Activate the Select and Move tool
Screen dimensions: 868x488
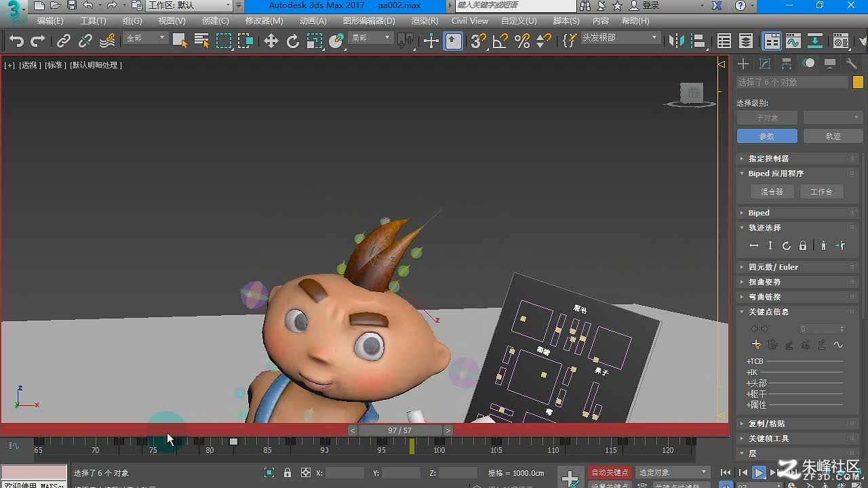pos(271,41)
